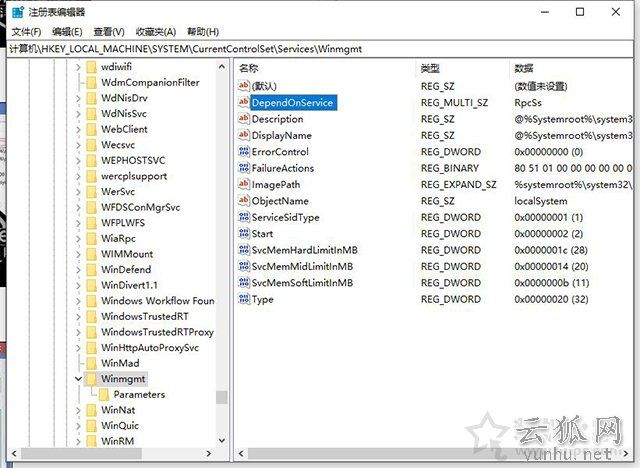Click the folder icon of WinDefend key

coord(91,270)
